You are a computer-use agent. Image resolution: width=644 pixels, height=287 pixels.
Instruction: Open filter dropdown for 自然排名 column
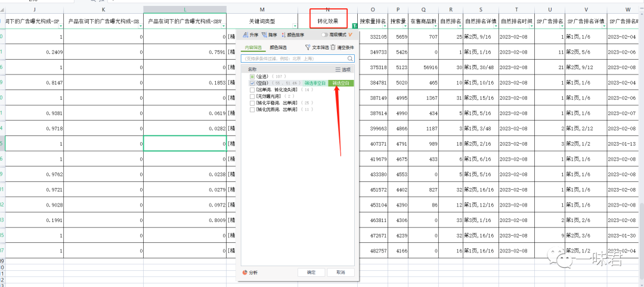coord(460,26)
